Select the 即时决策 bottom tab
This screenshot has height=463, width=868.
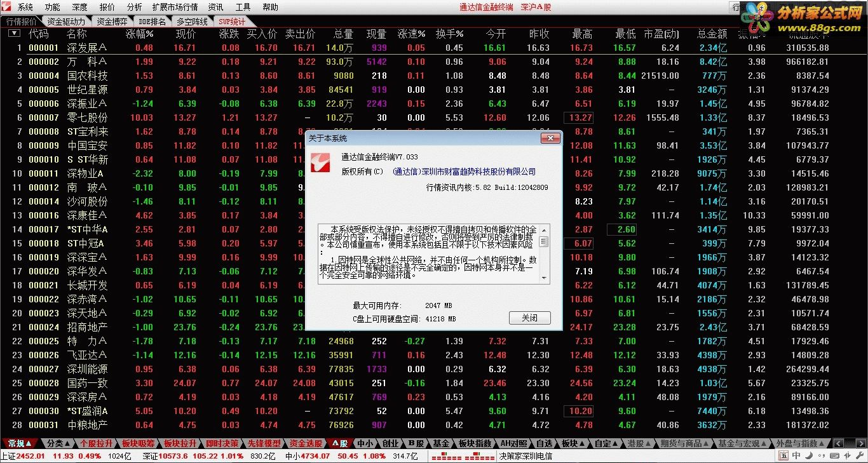coord(222,443)
